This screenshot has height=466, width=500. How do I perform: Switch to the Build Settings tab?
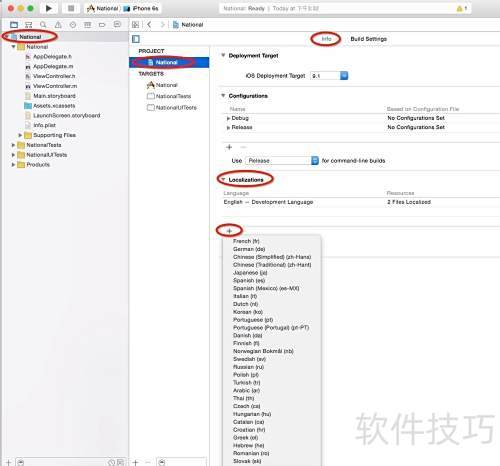pyautogui.click(x=368, y=39)
